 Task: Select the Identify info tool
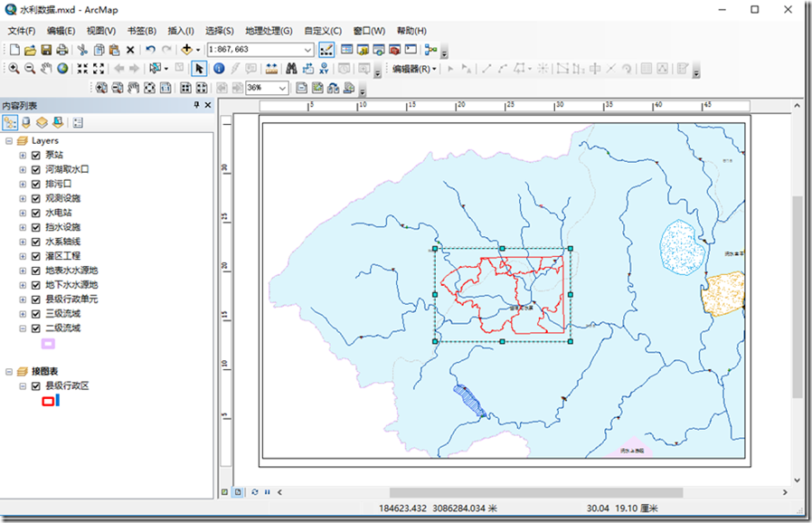(x=219, y=69)
